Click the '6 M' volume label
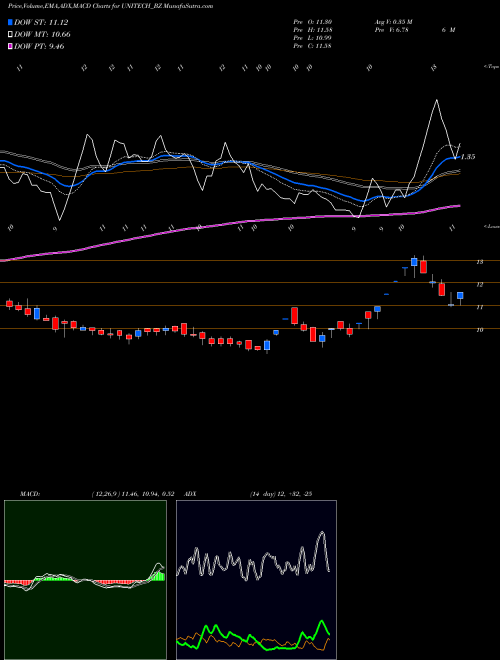Image resolution: width=500 pixels, height=660 pixels. coord(448,30)
